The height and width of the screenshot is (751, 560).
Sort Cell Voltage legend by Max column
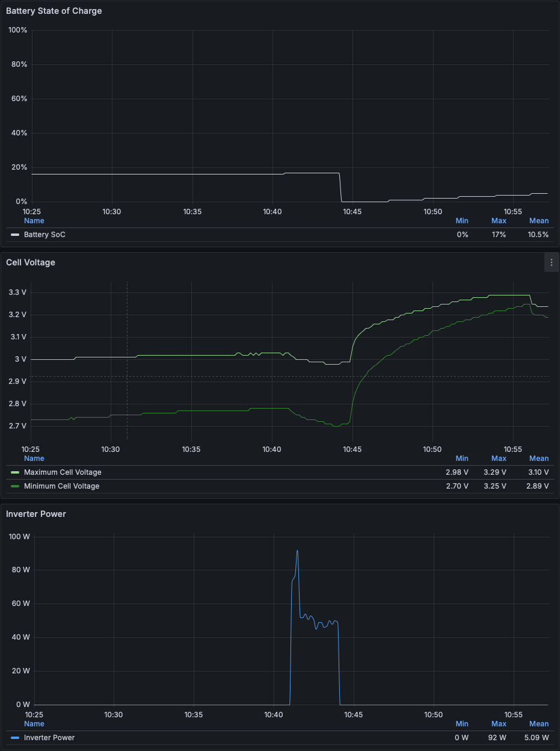tap(499, 459)
